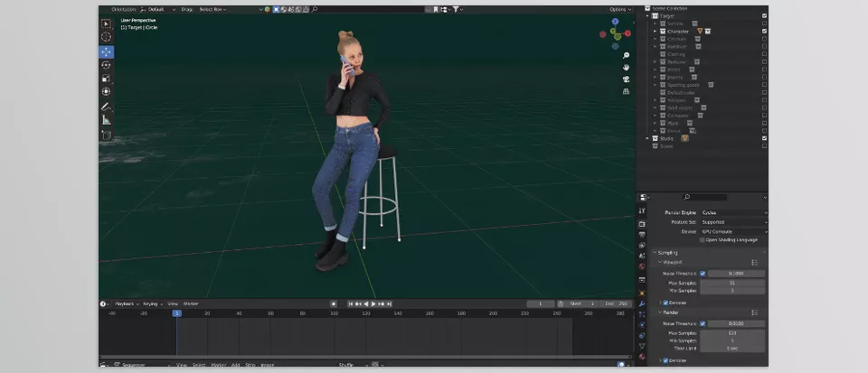Click the Play animation button
The height and width of the screenshot is (373, 868).
[373, 304]
